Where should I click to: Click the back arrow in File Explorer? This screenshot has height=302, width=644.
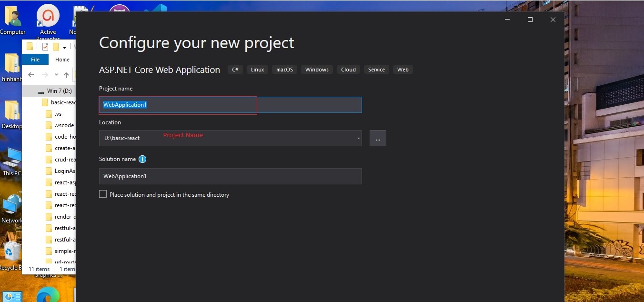click(31, 75)
